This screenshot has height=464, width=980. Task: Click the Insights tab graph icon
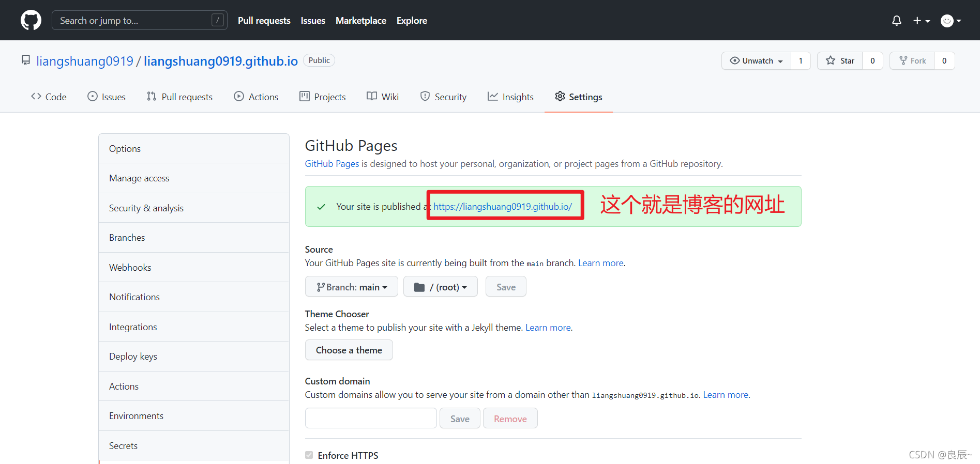point(493,97)
